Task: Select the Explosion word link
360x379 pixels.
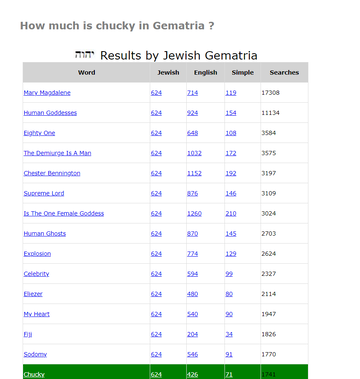Action: [x=37, y=254]
